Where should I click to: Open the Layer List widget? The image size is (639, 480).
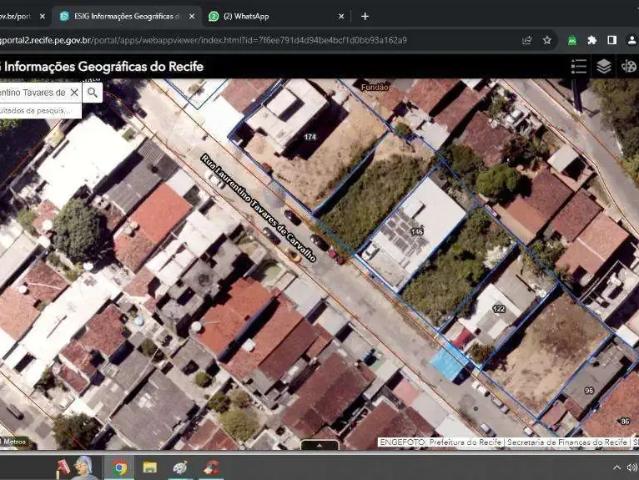(x=604, y=66)
